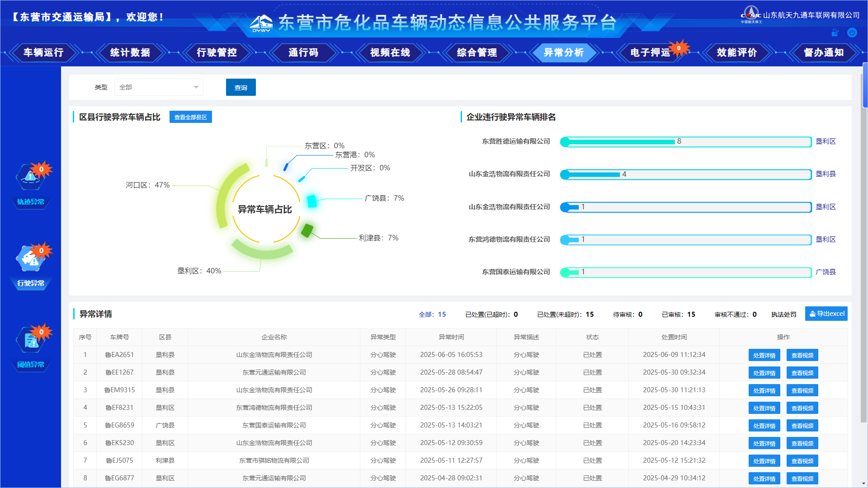This screenshot has width=868, height=488.
Task: Open the 统计数据 menu
Action: [130, 52]
